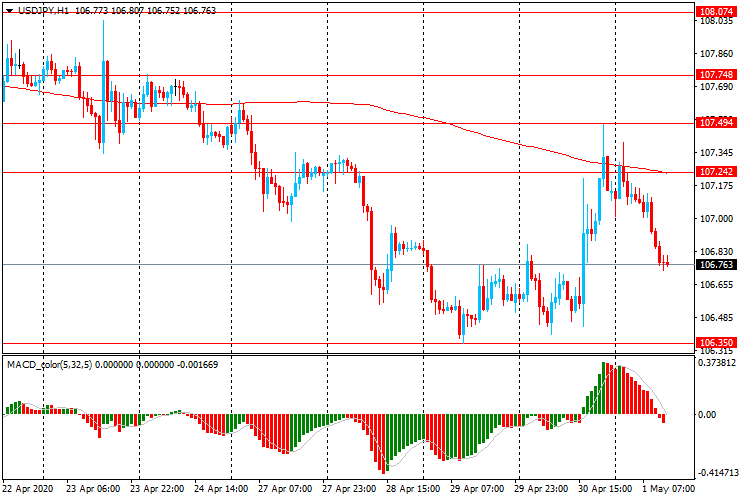Click the 27 Apr 23:00 time label
Image resolution: width=740 pixels, height=500 pixels.
pyautogui.click(x=349, y=488)
